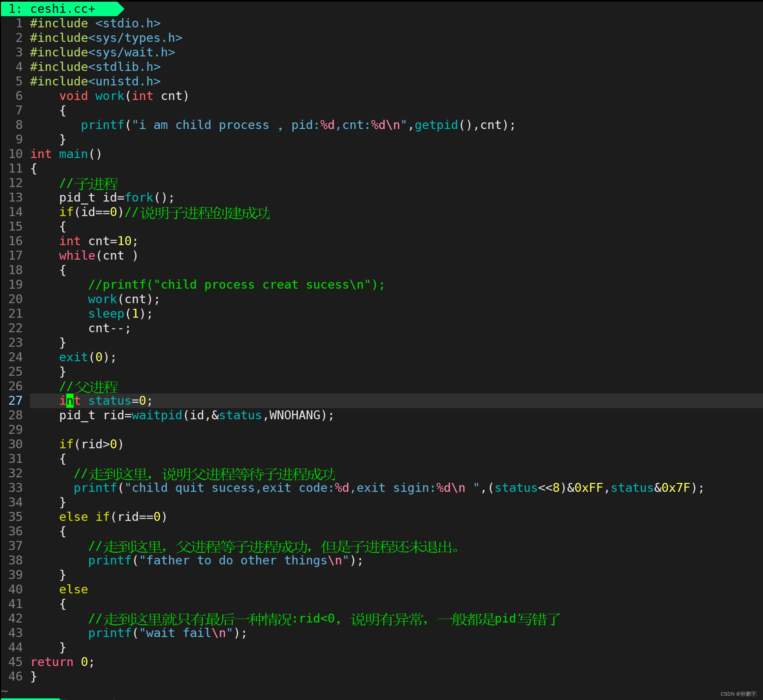Click the WNOHANG argument
Screen dimensions: 763x700
tap(295, 415)
